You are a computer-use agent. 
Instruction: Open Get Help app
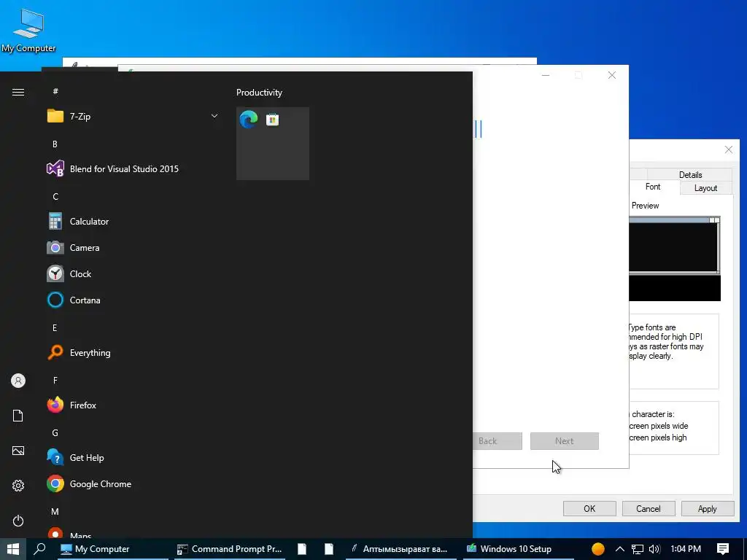133,458
